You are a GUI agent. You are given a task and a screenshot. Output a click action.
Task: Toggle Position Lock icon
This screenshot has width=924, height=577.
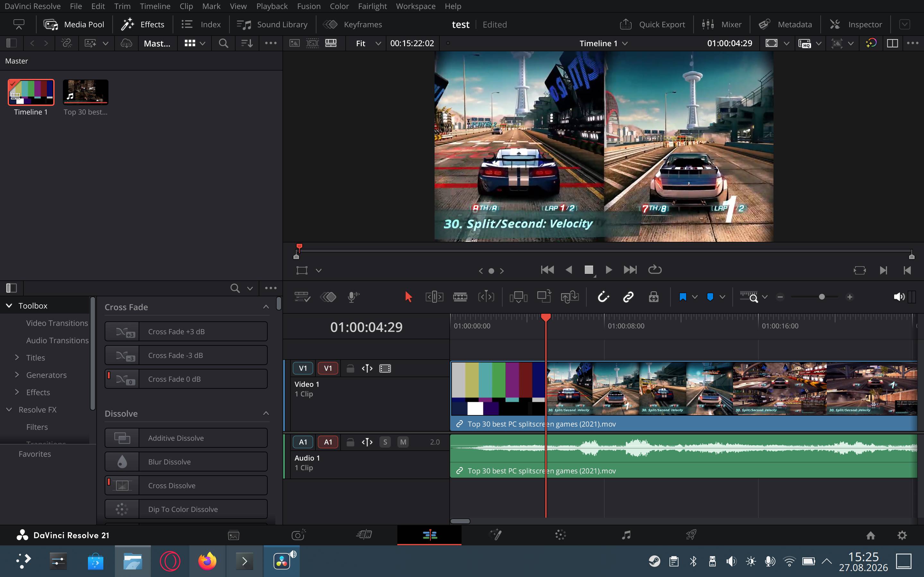[x=654, y=297]
